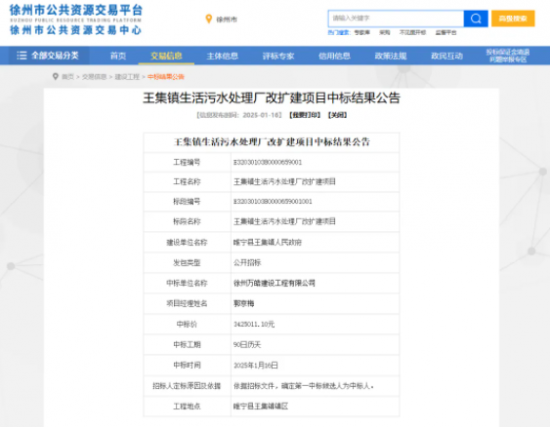
Task: Expand the 全部交易分类 category dropdown
Action: click(x=48, y=55)
